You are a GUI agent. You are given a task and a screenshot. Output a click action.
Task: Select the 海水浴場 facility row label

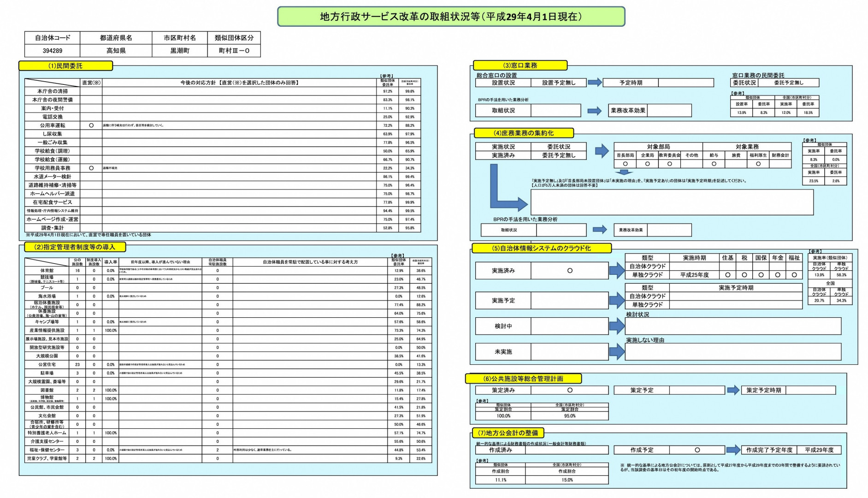pyautogui.click(x=47, y=296)
